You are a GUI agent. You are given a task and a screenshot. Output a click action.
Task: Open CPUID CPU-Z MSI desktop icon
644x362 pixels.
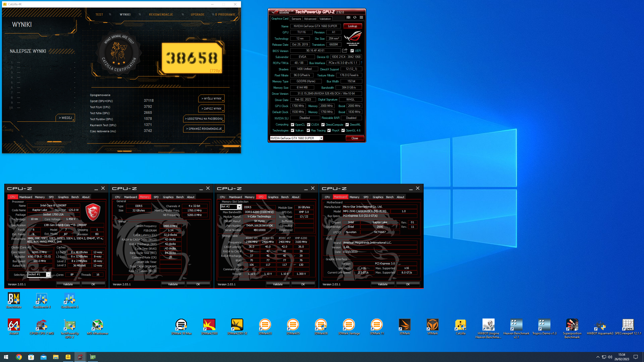42,327
